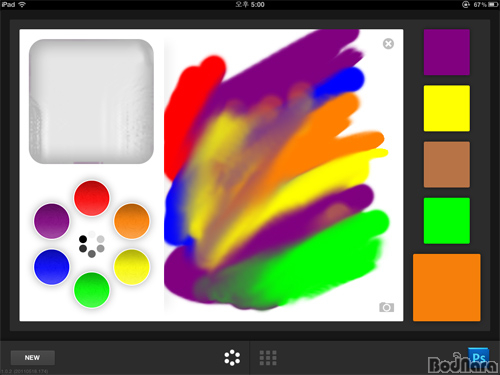This screenshot has width=500, height=375.
Task: Select the white dot in grayscale ring
Action: pos(92,234)
